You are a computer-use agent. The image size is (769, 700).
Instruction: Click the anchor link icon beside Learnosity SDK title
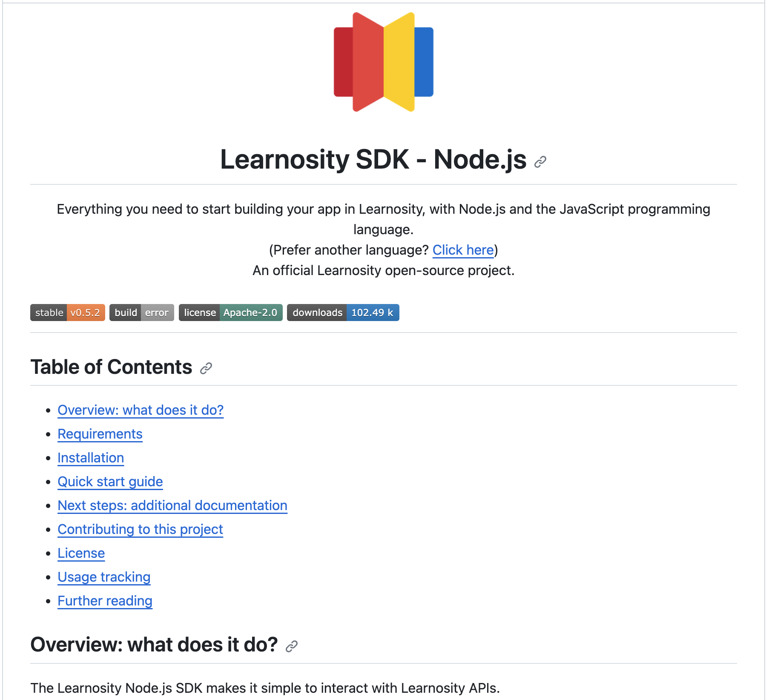540,162
